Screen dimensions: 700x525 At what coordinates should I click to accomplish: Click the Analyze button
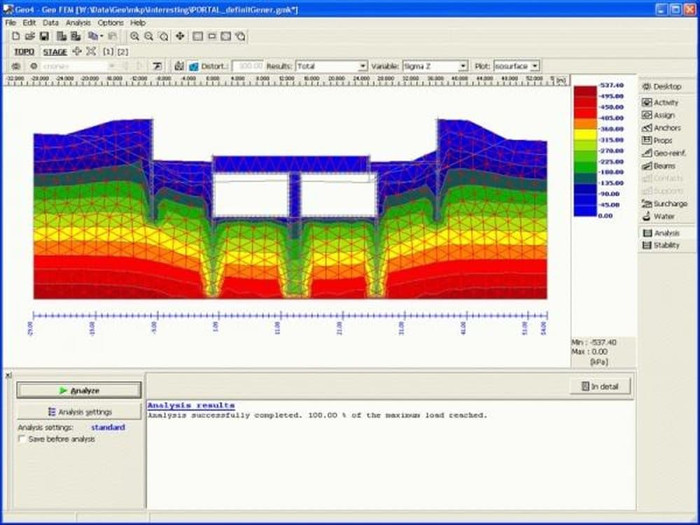pos(79,390)
